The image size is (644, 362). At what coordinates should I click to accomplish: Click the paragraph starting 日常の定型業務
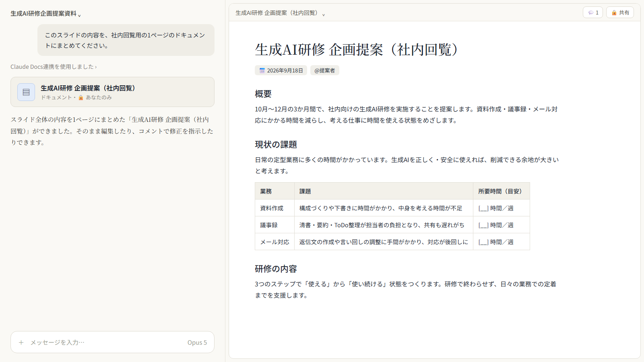pos(407,165)
